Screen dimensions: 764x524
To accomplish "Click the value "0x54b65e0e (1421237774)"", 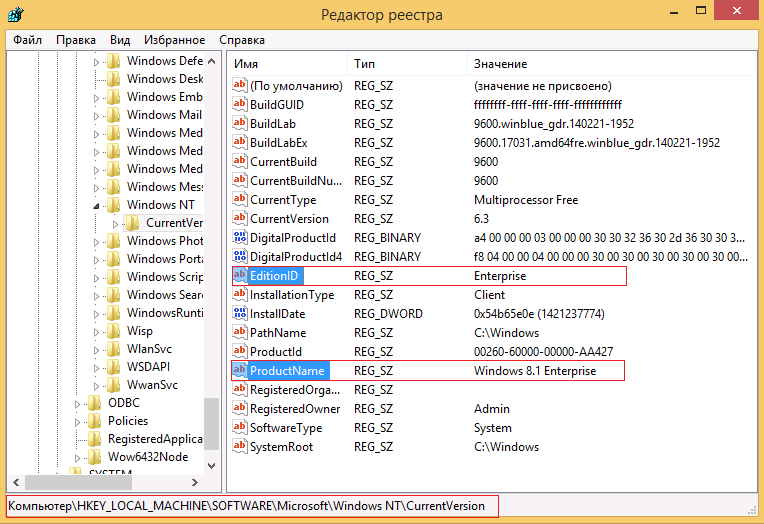I will click(x=539, y=314).
